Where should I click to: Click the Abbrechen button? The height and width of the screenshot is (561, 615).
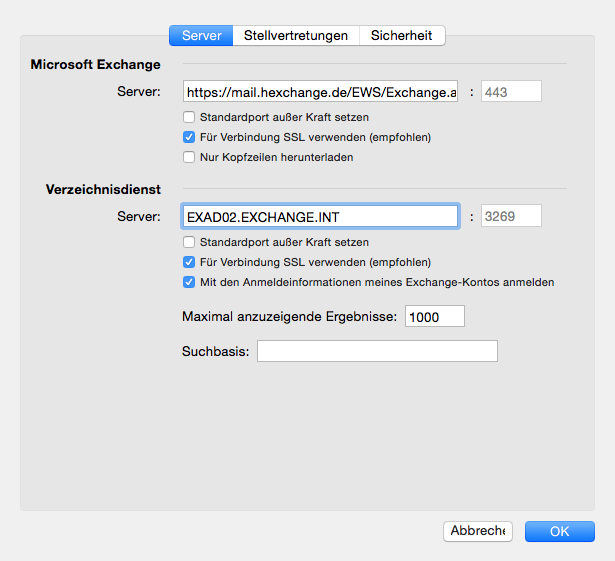(x=478, y=531)
